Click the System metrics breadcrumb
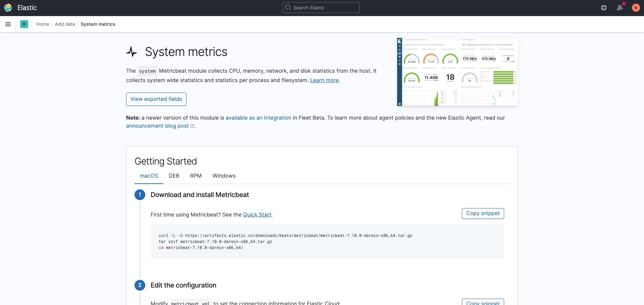The height and width of the screenshot is (305, 644). 98,24
